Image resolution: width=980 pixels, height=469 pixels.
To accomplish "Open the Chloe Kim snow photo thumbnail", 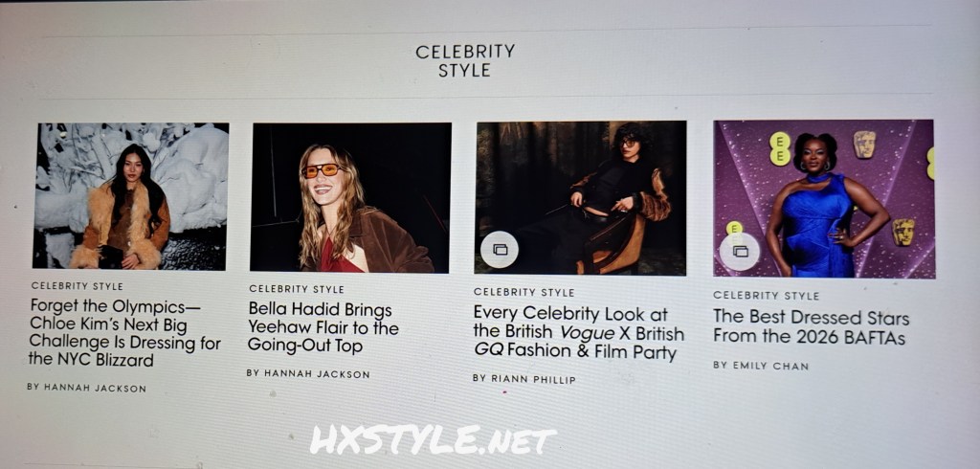I will [x=130, y=195].
